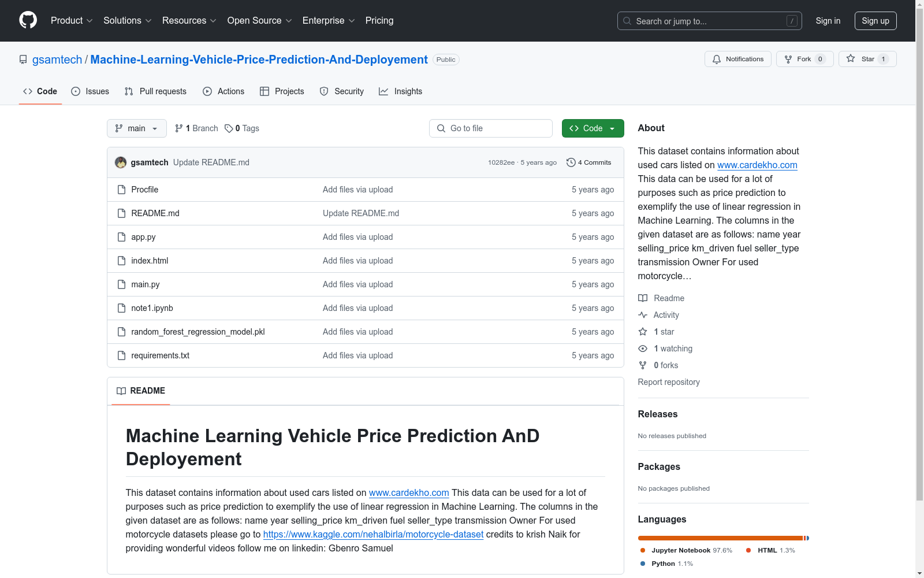Click the Notifications bell button
The image size is (924, 578).
coord(737,59)
